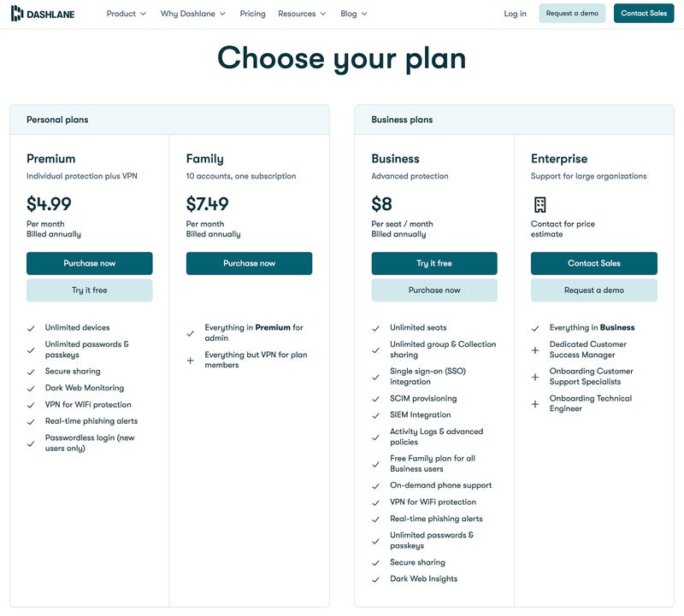Expand the Resources menu chevron
This screenshot has height=616, width=684.
(322, 14)
